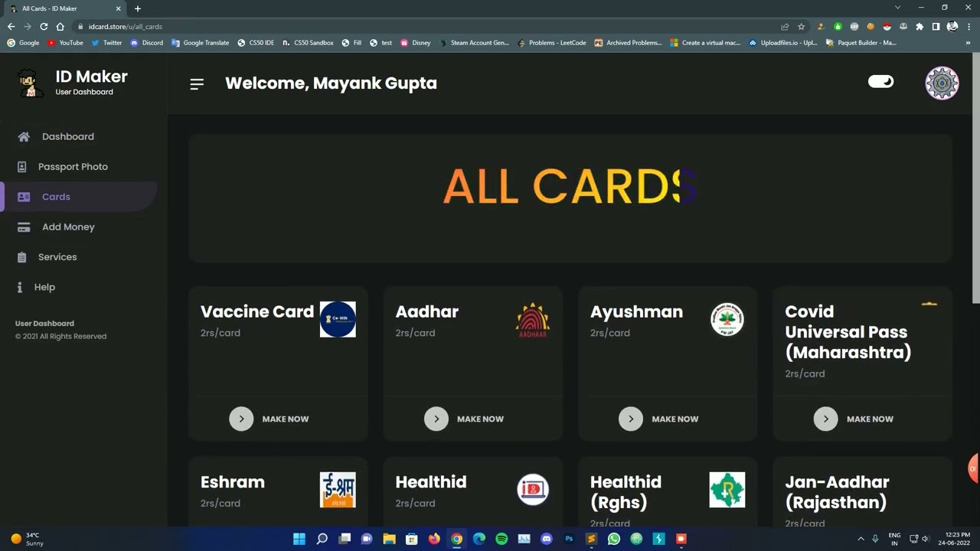Click the Eshram logo icon
This screenshot has width=980, height=551.
pyautogui.click(x=338, y=490)
